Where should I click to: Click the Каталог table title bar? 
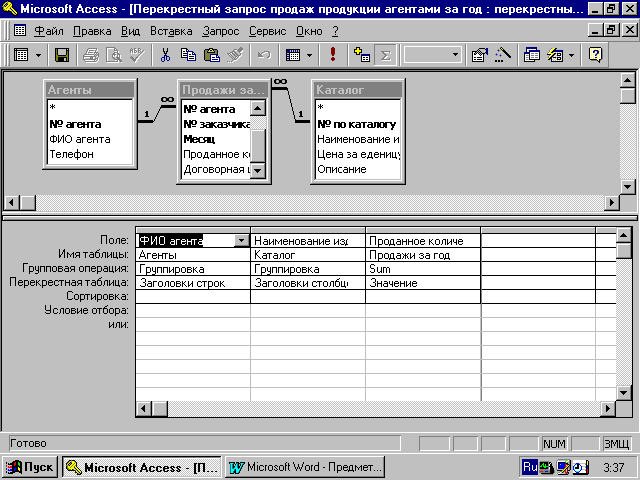coord(358,90)
